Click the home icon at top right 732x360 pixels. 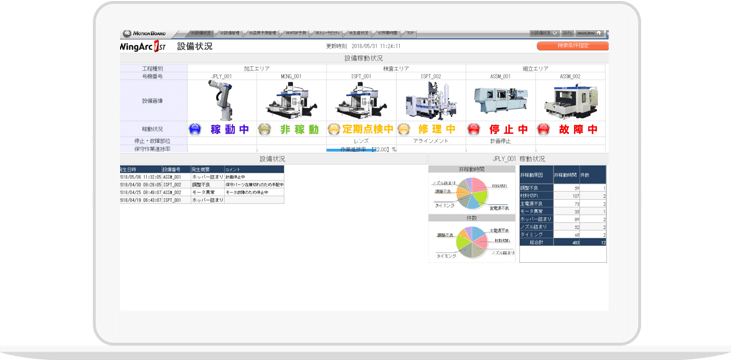[599, 34]
